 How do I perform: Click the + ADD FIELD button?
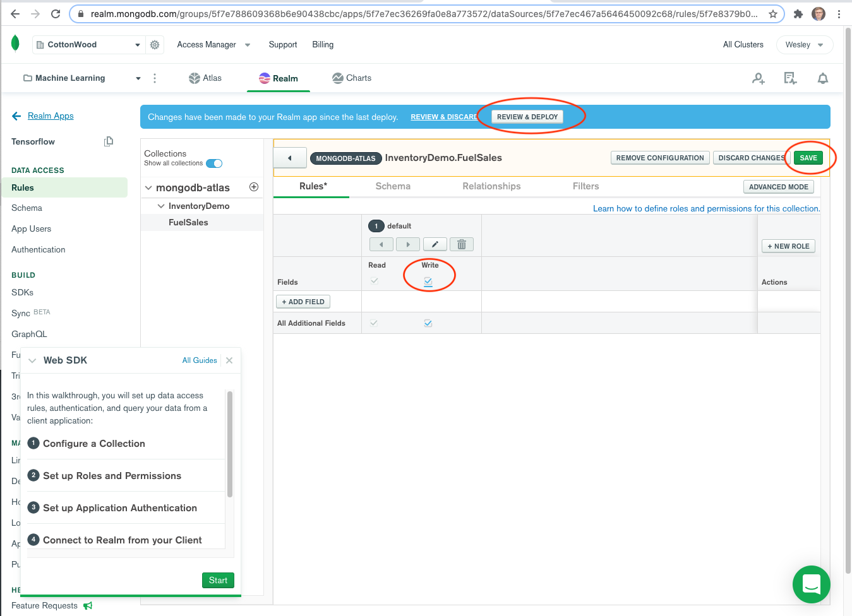tap(303, 302)
